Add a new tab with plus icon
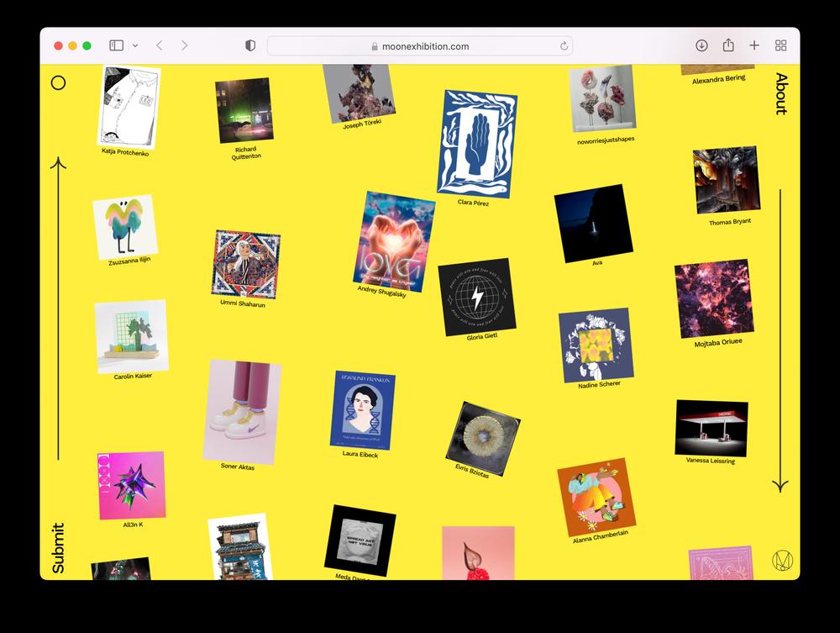 pyautogui.click(x=754, y=45)
